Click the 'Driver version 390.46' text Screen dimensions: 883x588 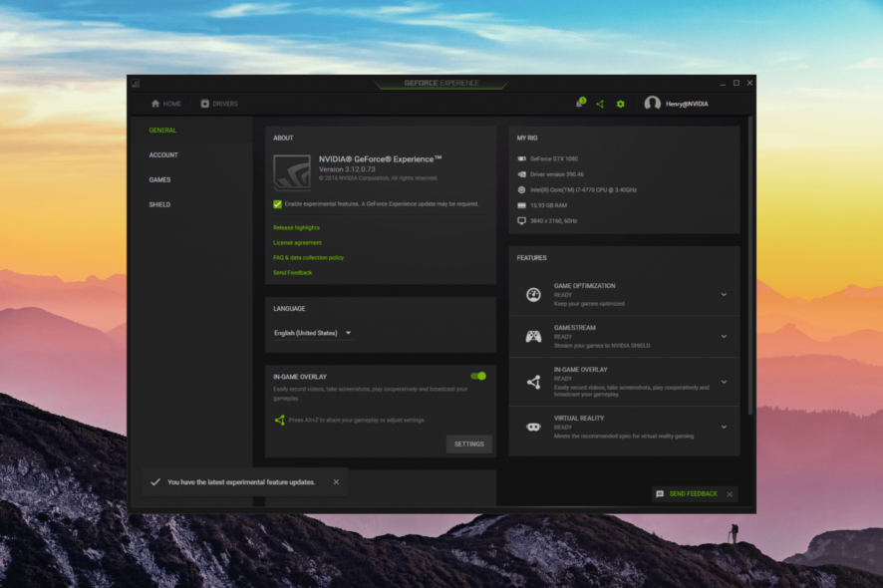[x=557, y=174]
